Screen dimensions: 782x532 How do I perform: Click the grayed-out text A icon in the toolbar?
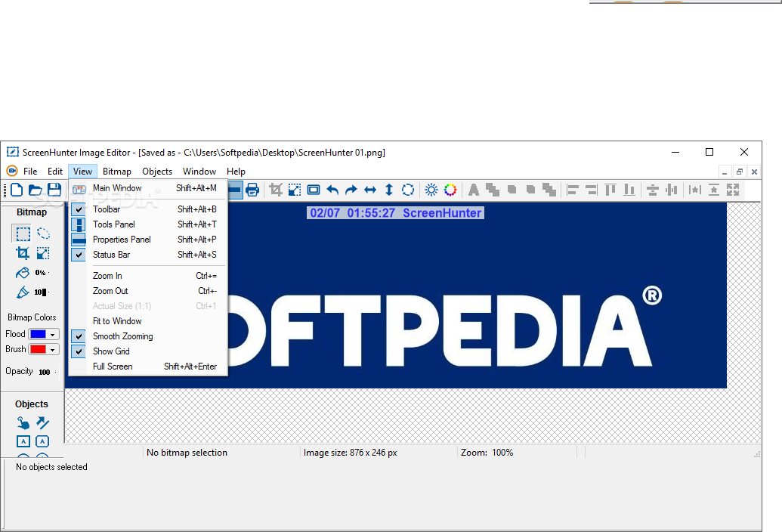(x=474, y=190)
